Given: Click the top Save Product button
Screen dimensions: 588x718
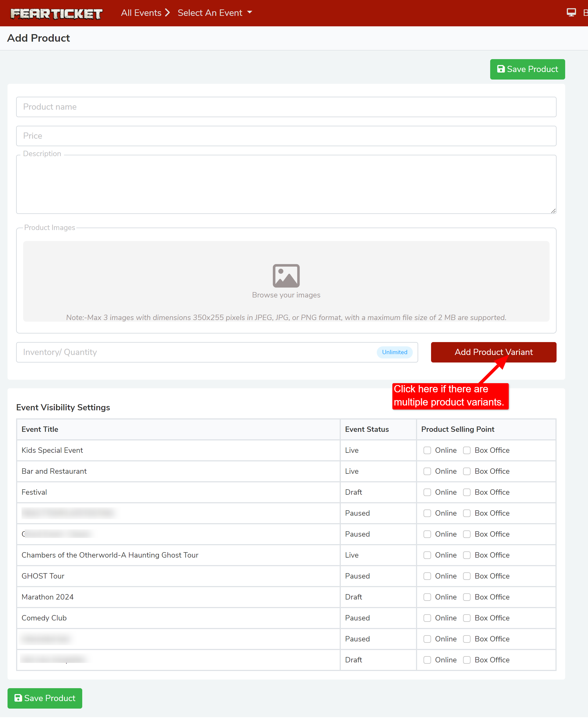Looking at the screenshot, I should 527,69.
